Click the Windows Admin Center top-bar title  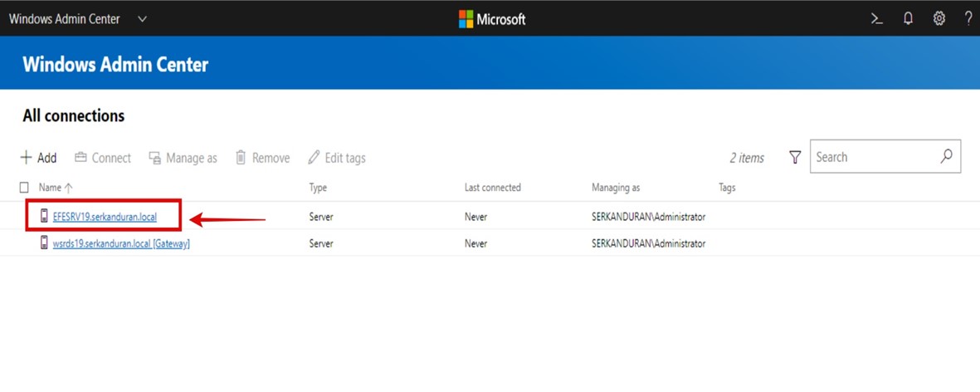pyautogui.click(x=65, y=19)
